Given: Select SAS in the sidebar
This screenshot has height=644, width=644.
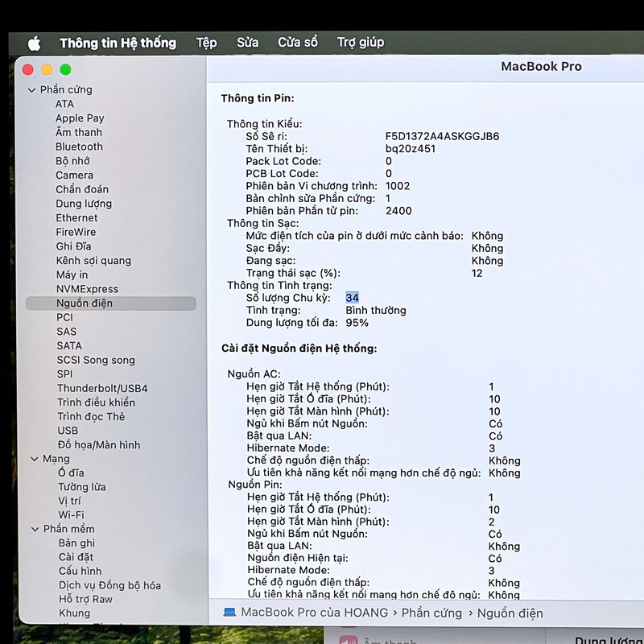Looking at the screenshot, I should [67, 332].
